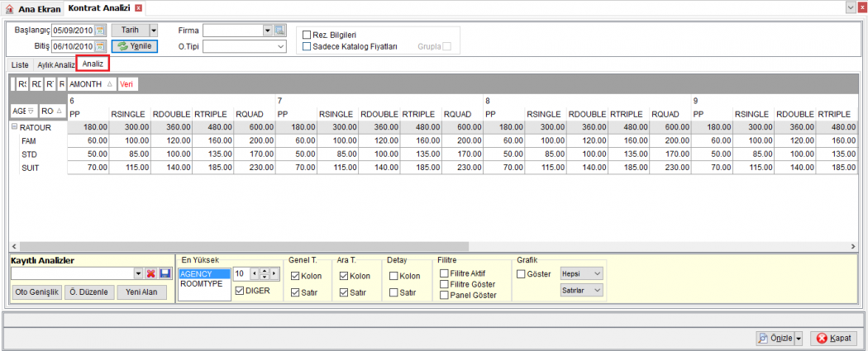Enable the Grafik Göster checkbox

coord(521,273)
